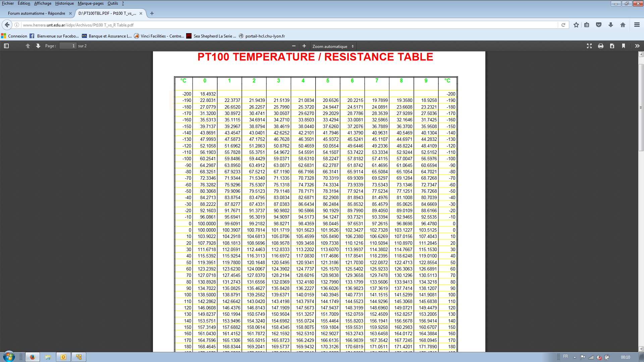Switch PDF to presentation fullscreen mode
The height and width of the screenshot is (362, 644).
point(589,46)
